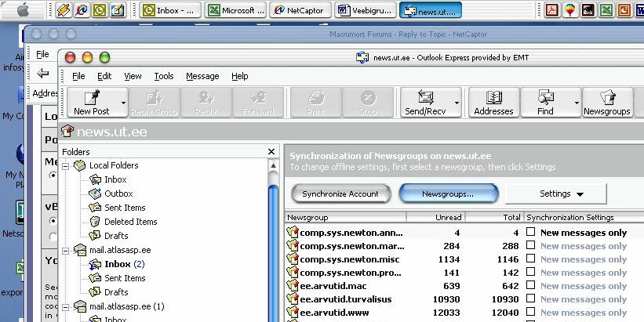
Task: Collapse the mail.atlasasp.ee (1) node
Action: click(x=65, y=307)
